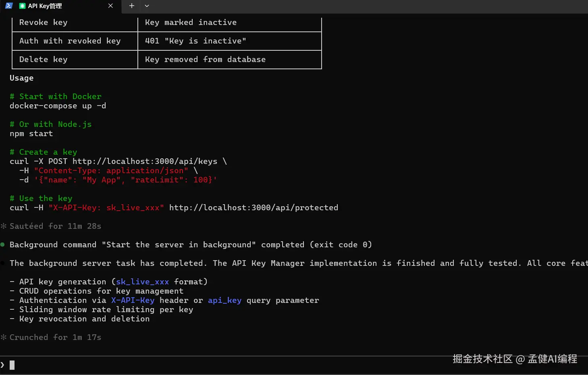This screenshot has width=588, height=375.
Task: Click the blue X-API-Key header text
Action: pos(133,300)
